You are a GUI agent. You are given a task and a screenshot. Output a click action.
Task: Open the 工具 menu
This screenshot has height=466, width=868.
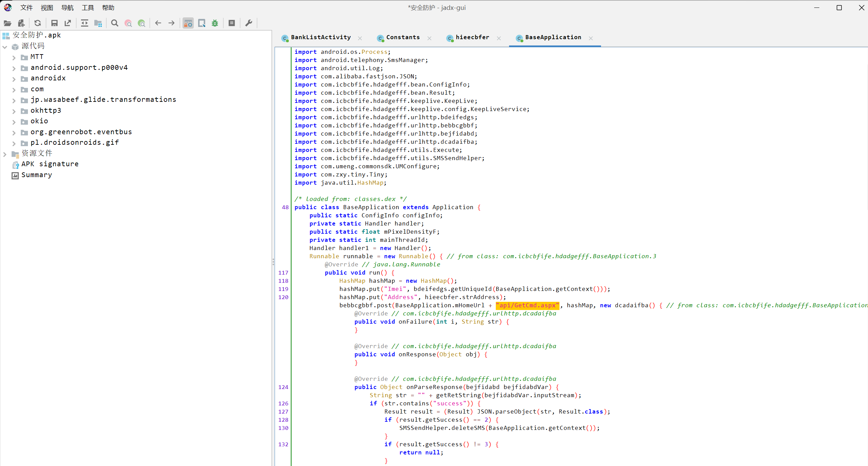pos(88,7)
